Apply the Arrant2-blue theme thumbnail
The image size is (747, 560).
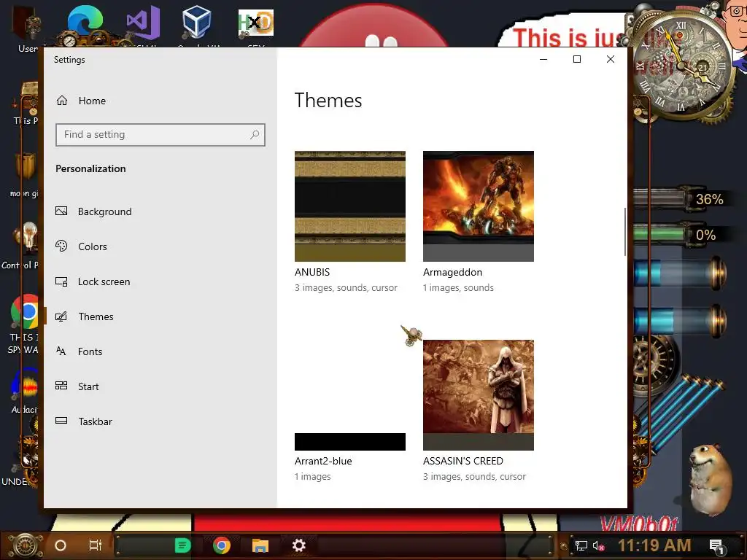(350, 395)
